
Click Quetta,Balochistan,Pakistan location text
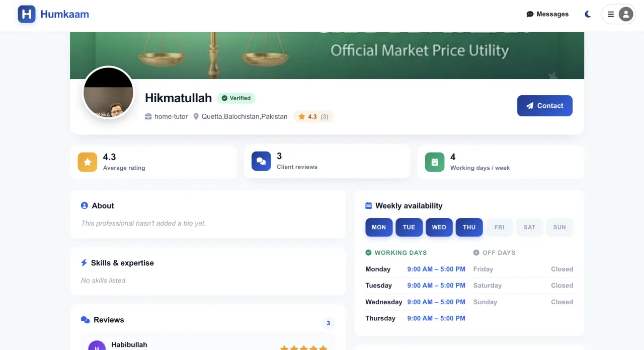tap(245, 116)
